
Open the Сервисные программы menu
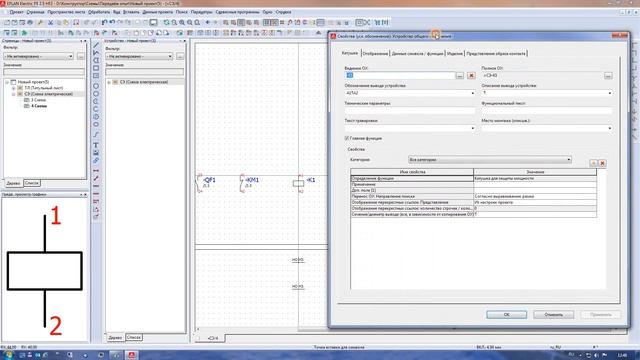(237, 12)
